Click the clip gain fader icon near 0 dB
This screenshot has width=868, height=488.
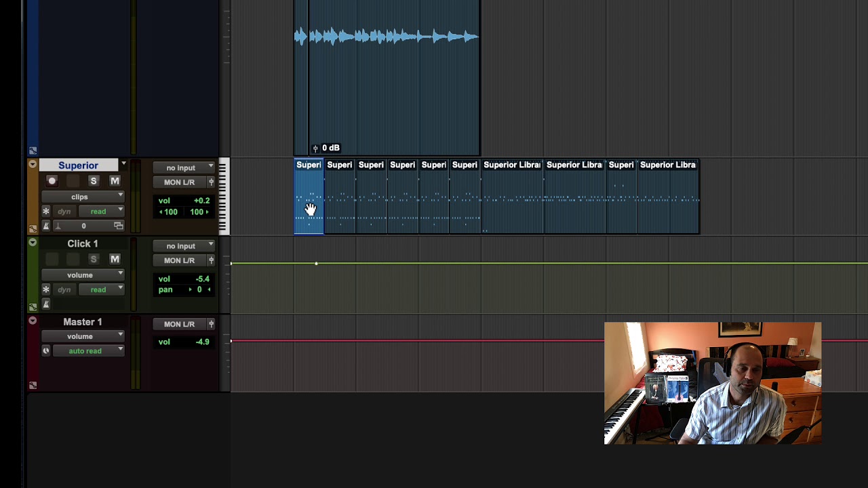(x=315, y=148)
